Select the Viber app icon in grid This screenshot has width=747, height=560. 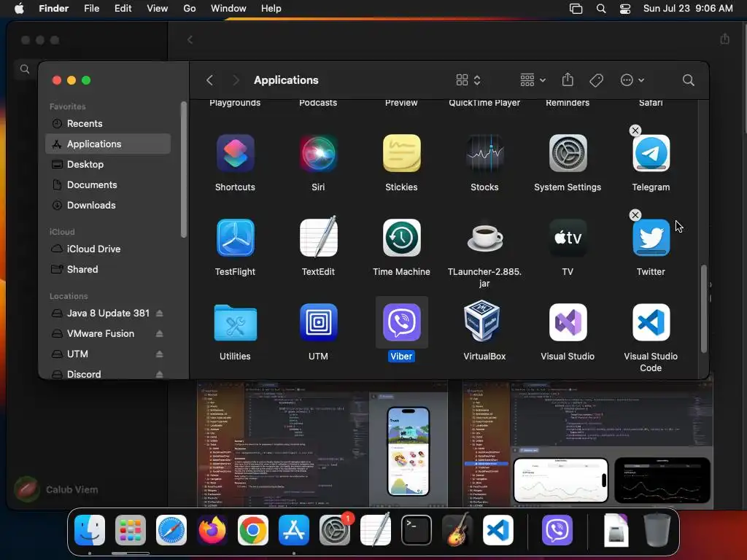pyautogui.click(x=402, y=322)
